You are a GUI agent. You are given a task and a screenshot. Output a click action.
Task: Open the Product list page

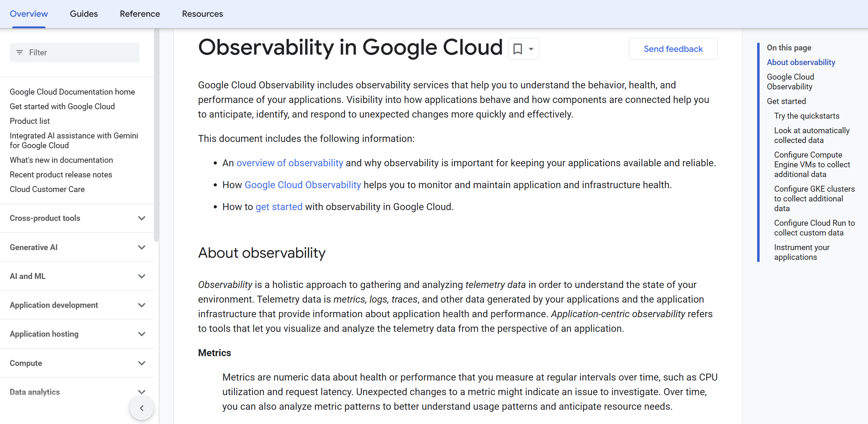point(30,121)
